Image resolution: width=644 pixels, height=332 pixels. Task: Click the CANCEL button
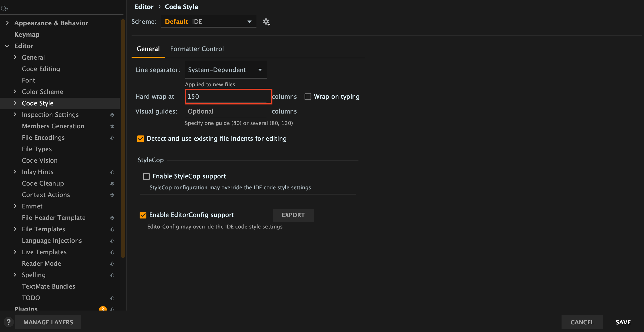pos(582,322)
